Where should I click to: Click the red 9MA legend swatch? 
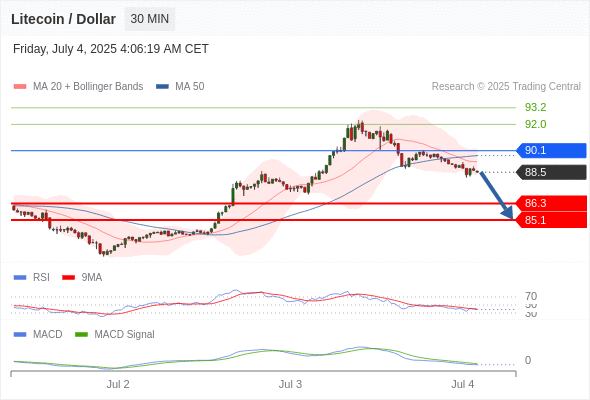[68, 278]
